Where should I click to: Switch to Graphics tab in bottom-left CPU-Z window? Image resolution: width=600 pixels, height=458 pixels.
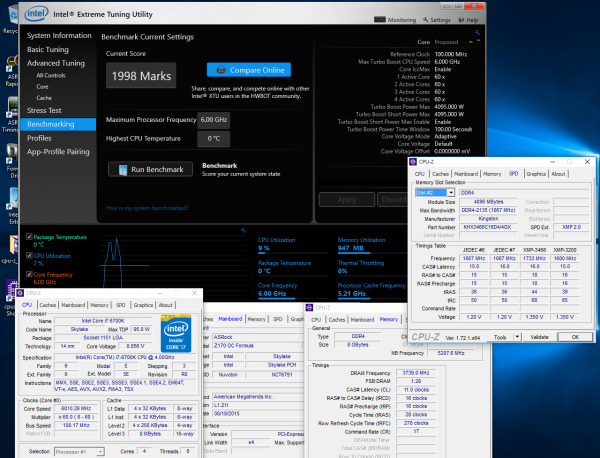(x=143, y=305)
